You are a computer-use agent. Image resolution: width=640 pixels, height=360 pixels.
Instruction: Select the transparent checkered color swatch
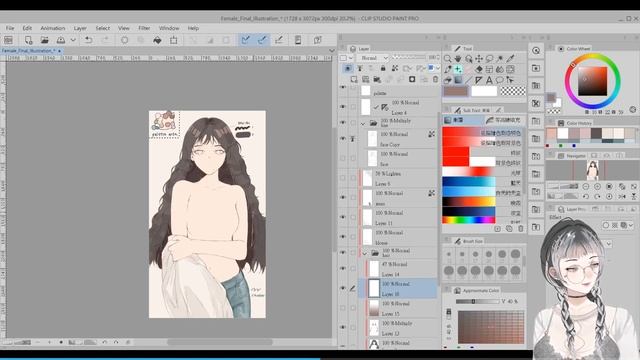click(513, 91)
